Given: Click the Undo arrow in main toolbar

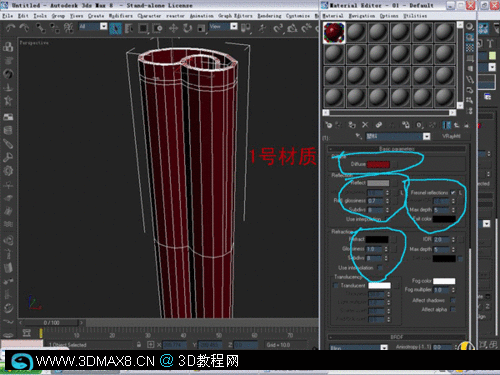Looking at the screenshot, I should tap(10, 28).
